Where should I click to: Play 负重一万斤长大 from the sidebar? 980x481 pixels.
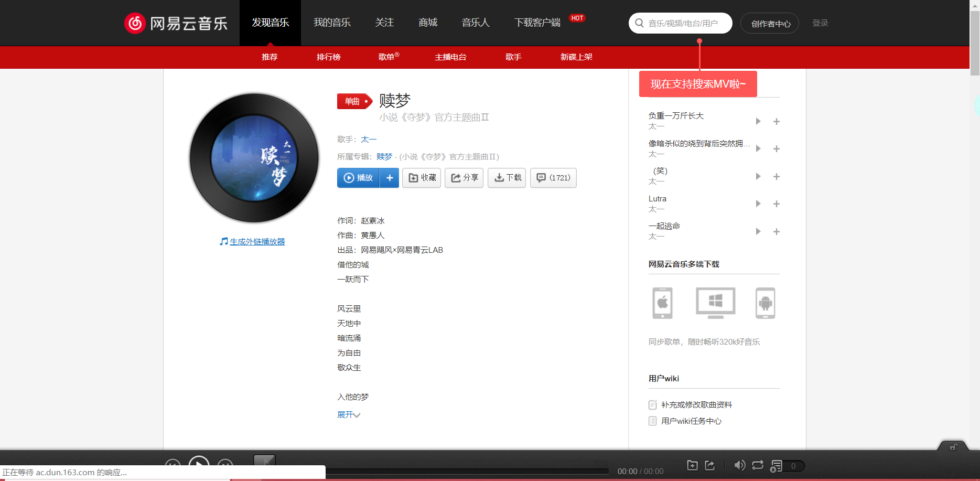pos(758,121)
